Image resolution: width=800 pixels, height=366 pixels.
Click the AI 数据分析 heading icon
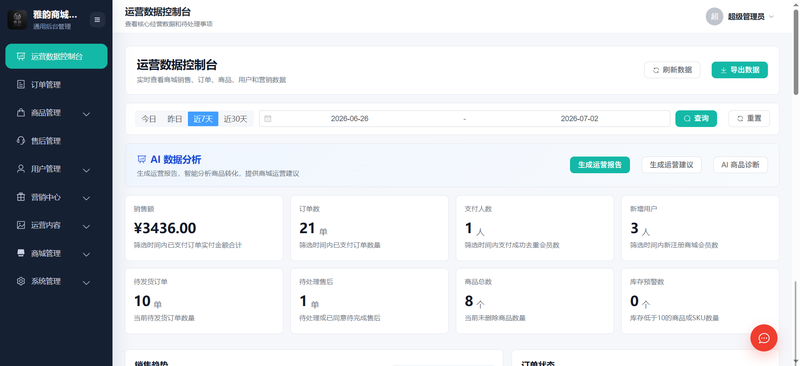click(x=142, y=160)
